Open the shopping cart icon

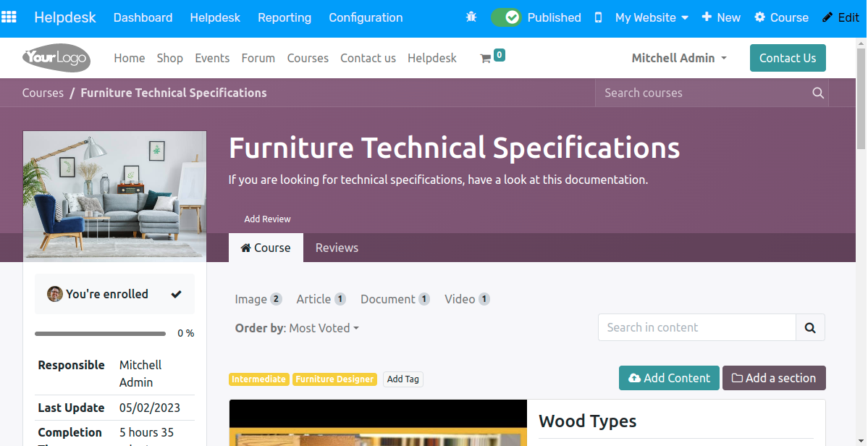[x=486, y=58]
